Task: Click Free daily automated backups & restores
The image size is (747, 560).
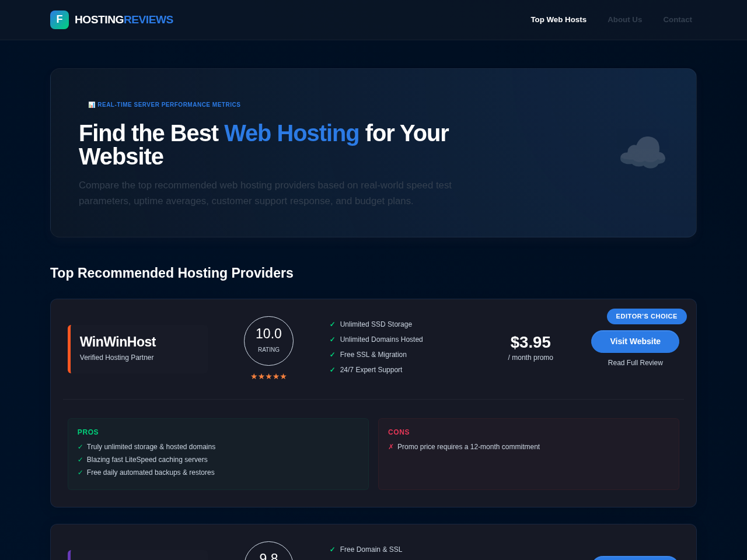Action: pos(151,473)
